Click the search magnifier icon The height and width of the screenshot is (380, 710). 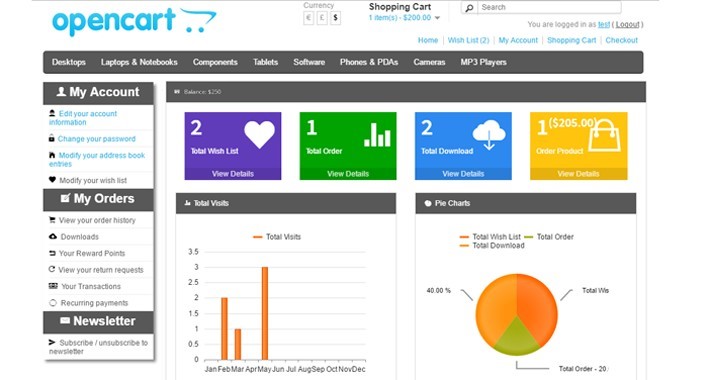point(469,8)
